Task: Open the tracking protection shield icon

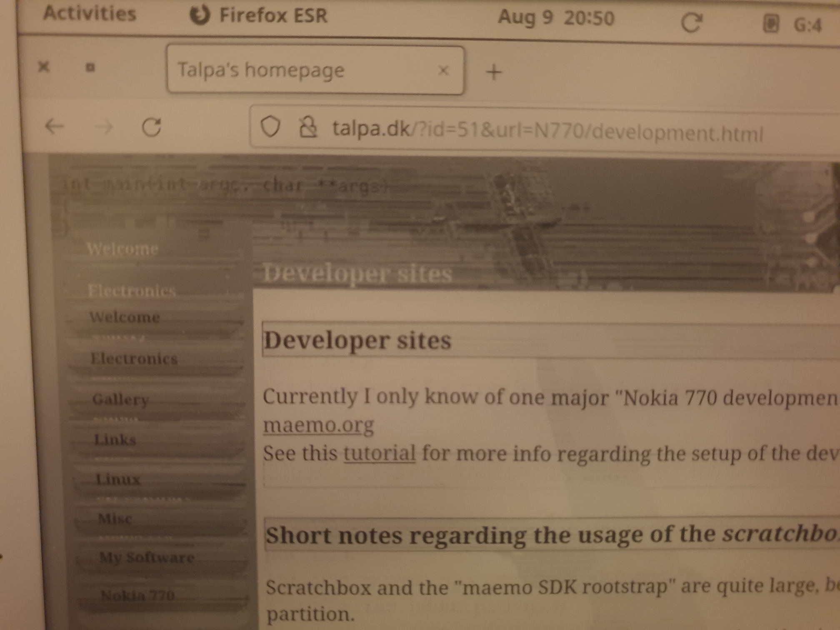Action: pos(270,126)
